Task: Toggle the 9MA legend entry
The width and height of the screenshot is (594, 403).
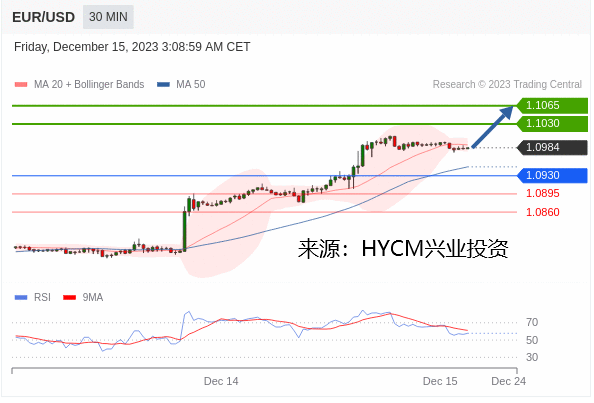Action: coord(83,298)
